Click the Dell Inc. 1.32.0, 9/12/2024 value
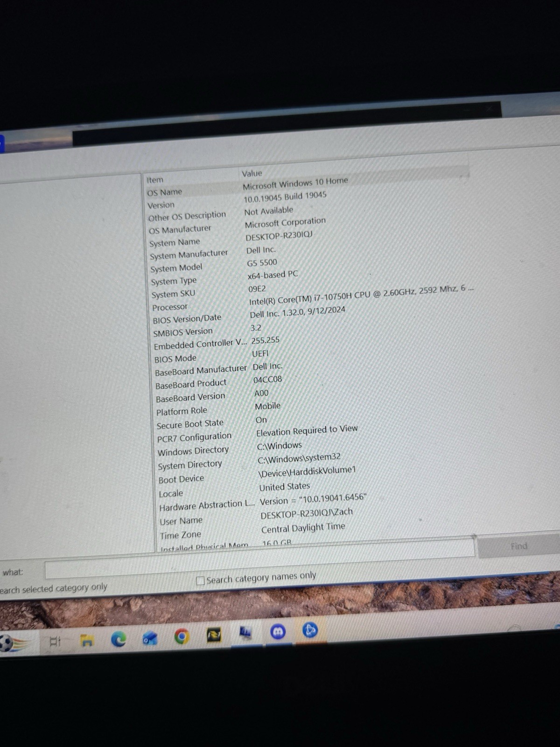The image size is (560, 747). point(297,312)
